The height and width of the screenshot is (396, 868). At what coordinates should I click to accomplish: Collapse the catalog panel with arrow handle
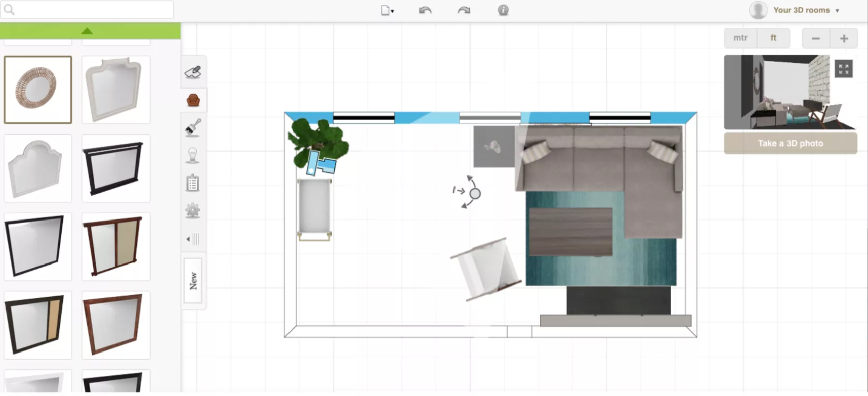[193, 239]
